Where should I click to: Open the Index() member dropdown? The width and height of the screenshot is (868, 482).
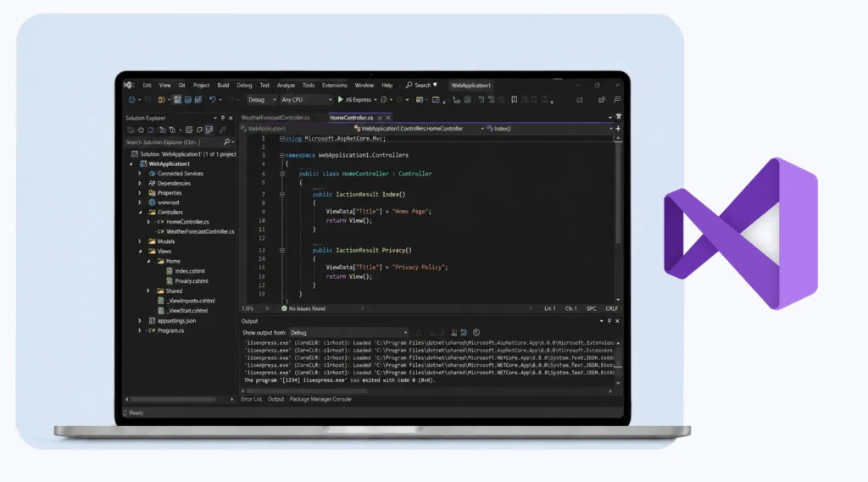[549, 129]
